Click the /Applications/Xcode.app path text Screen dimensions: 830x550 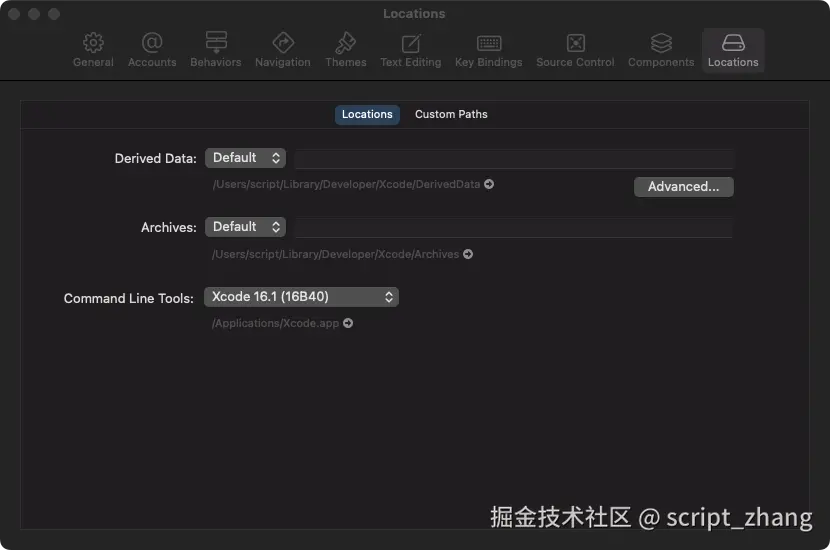click(x=275, y=323)
